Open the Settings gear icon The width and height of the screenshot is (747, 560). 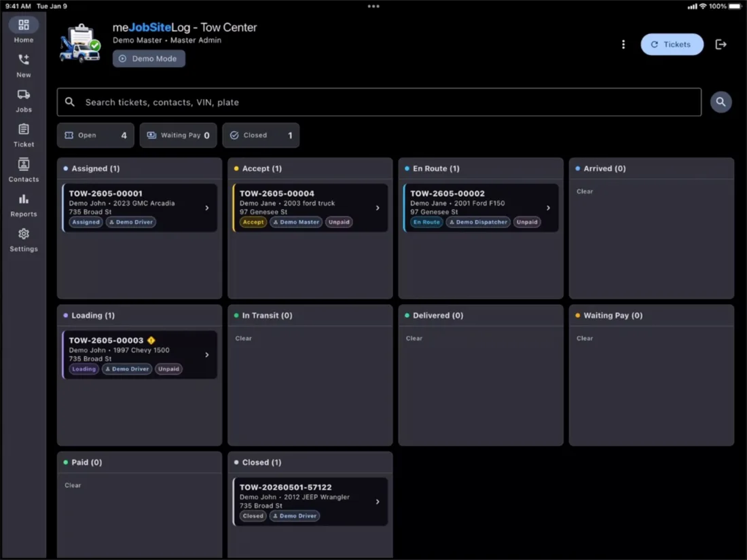coord(23,234)
